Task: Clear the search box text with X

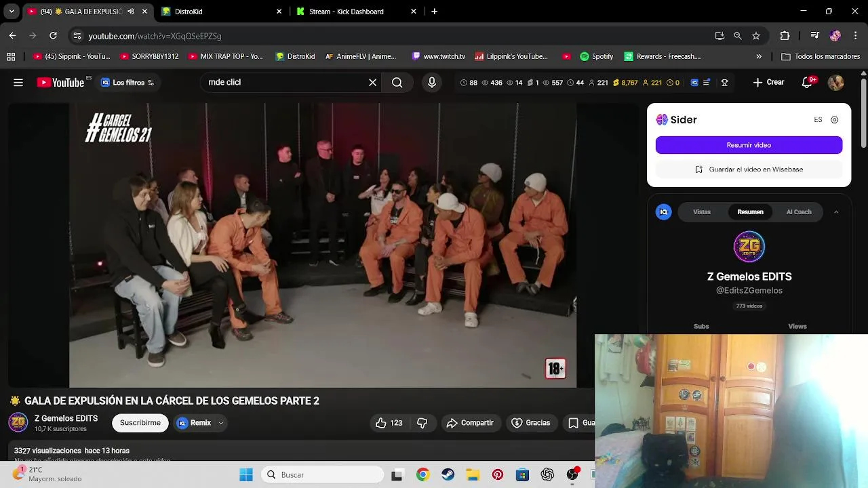Action: click(372, 83)
